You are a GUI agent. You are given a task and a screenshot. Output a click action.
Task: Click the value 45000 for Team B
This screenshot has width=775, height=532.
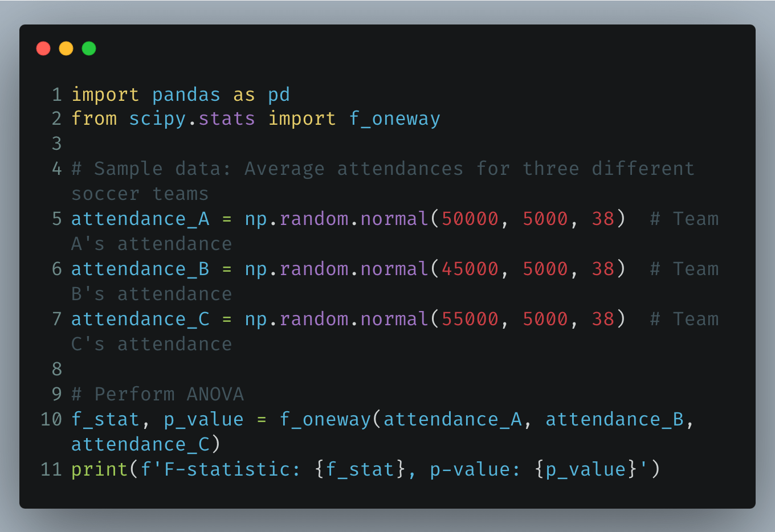pyautogui.click(x=470, y=269)
